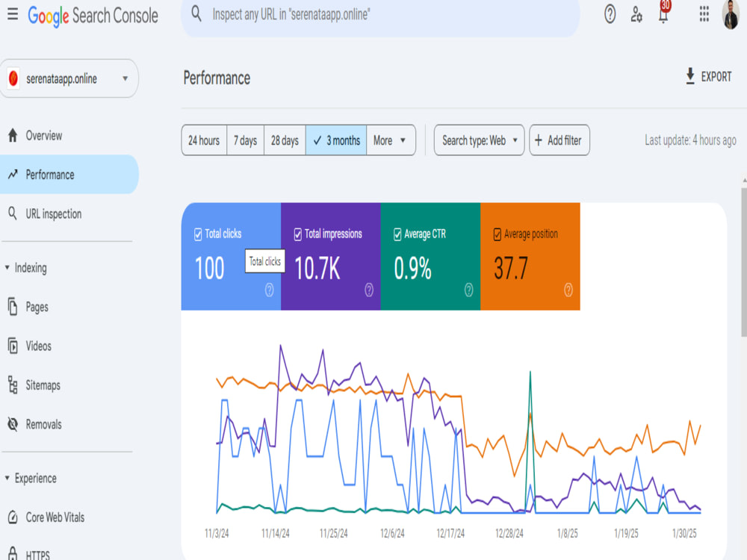Click the Google Search Console logo
Viewport: 747px width, 560px height.
click(93, 16)
